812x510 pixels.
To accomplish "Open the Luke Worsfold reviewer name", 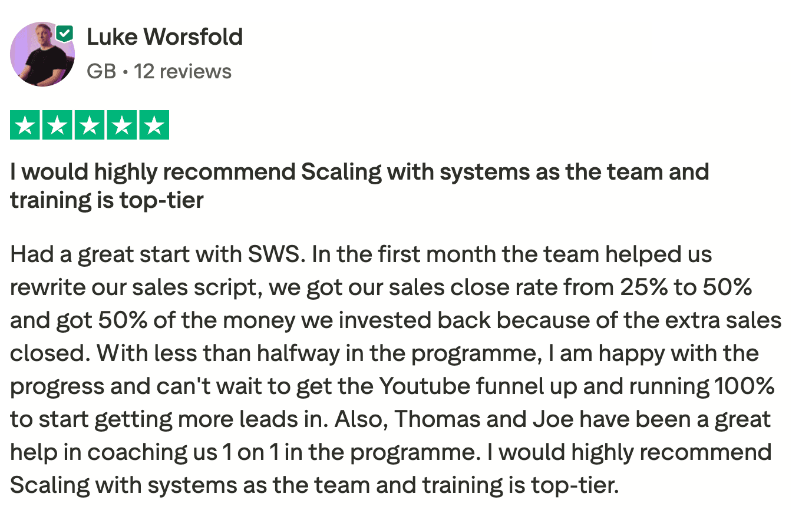I will tap(164, 37).
